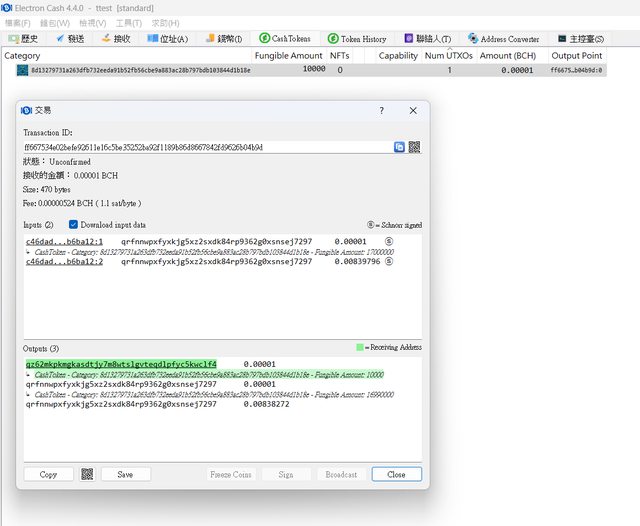Uncheck Download input data checkbox
The image size is (640, 526).
tap(74, 225)
